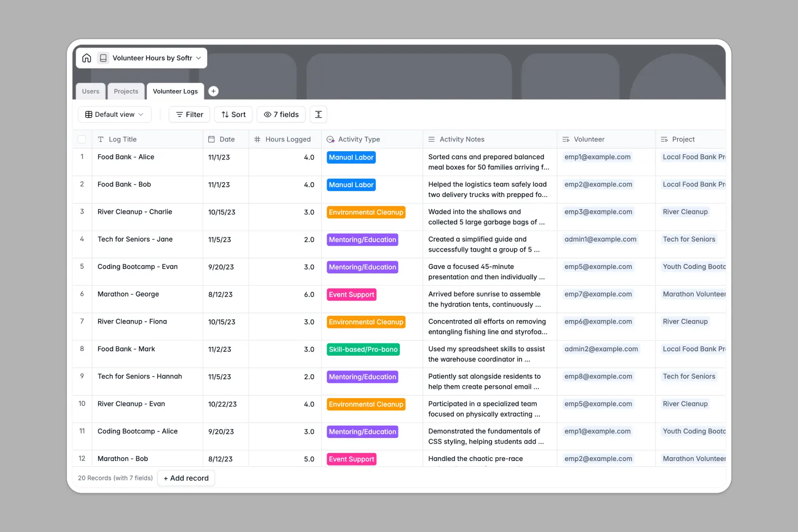Viewport: 798px width, 532px height.
Task: Click the plus button to add a new table
Action: [x=213, y=91]
